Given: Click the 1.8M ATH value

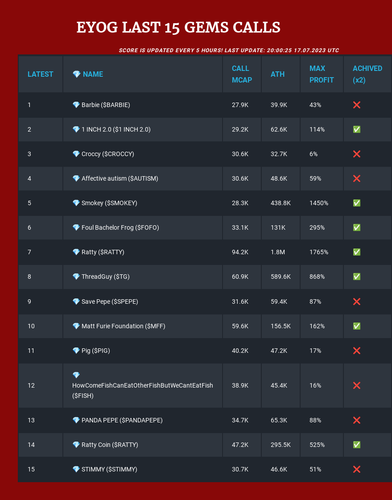Looking at the screenshot, I should pyautogui.click(x=278, y=252).
